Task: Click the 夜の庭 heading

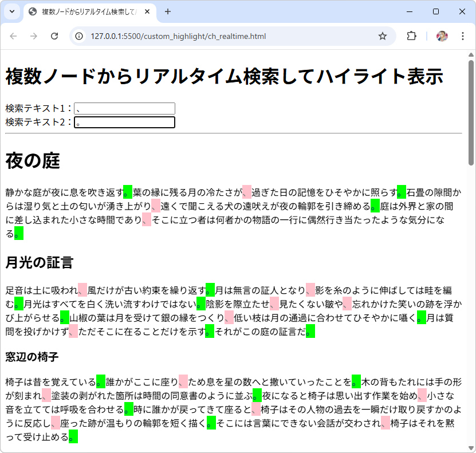Action: point(33,161)
